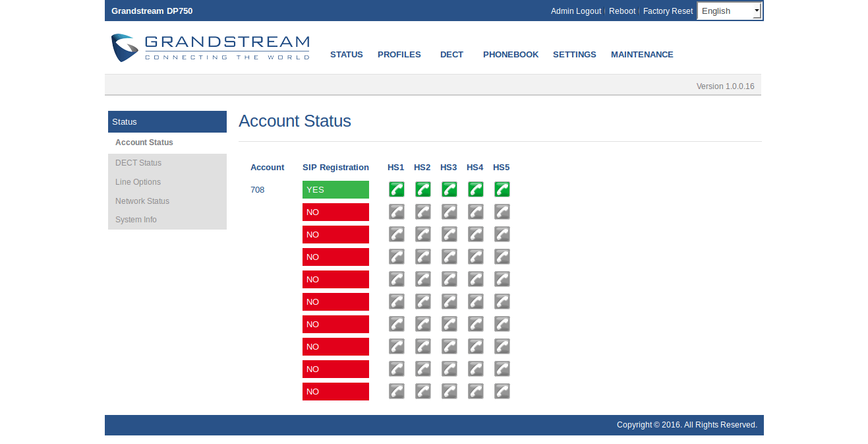Click the Grandstream logo
This screenshot has width=868, height=444.
[x=210, y=48]
